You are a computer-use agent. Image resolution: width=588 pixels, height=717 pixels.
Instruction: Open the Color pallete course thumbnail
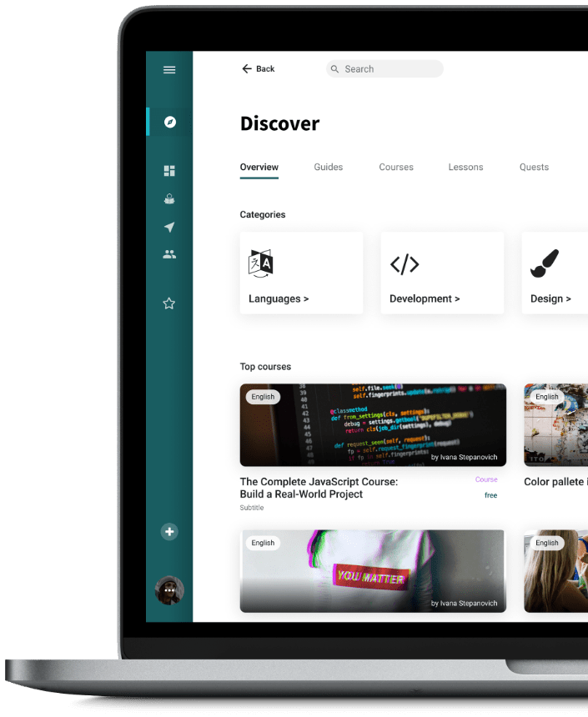(x=556, y=425)
